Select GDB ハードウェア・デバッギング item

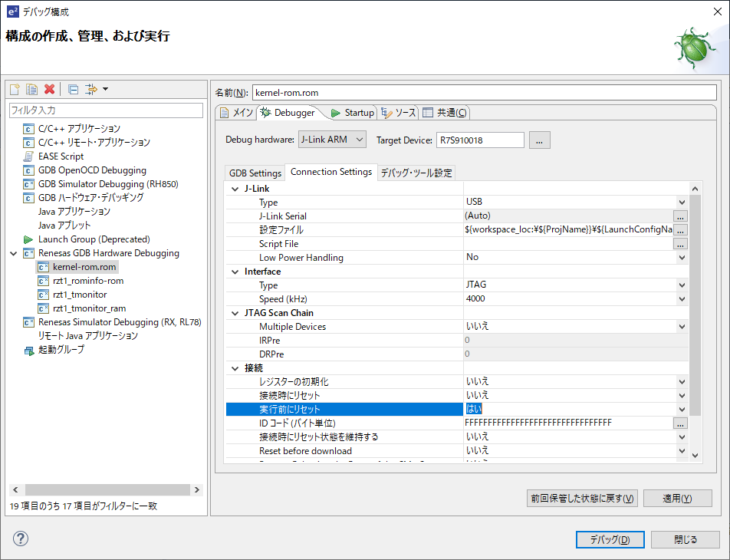90,198
